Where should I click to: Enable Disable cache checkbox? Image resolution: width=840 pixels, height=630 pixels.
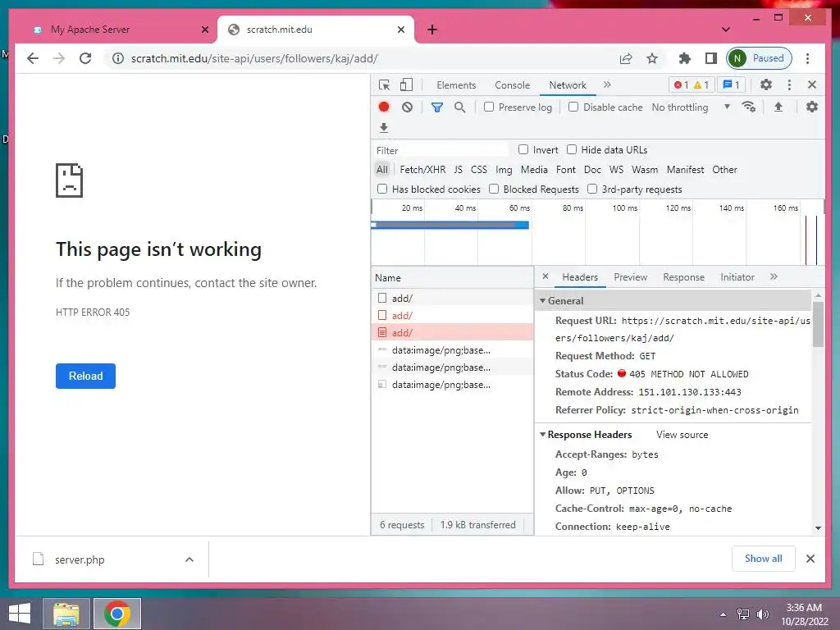coord(573,107)
